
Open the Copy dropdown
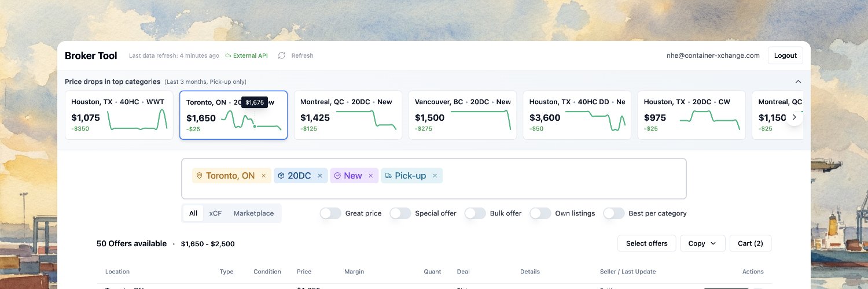point(702,243)
